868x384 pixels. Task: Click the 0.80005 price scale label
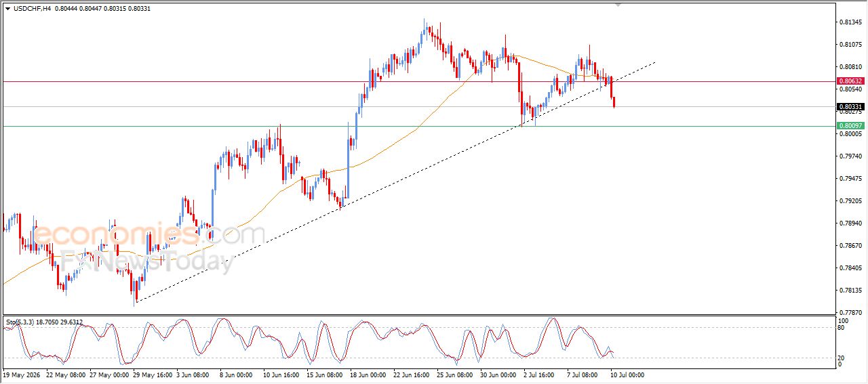[x=850, y=134]
